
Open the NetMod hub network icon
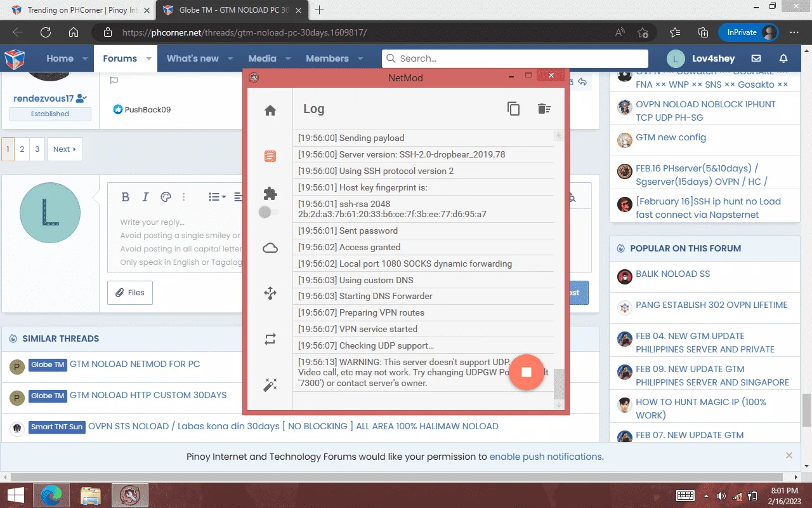tap(270, 293)
